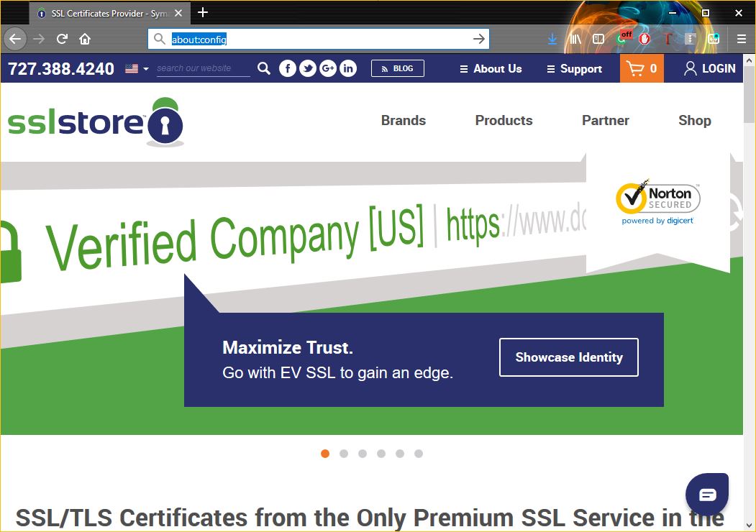
Task: Click the Showcase Identity button
Action: tap(569, 357)
